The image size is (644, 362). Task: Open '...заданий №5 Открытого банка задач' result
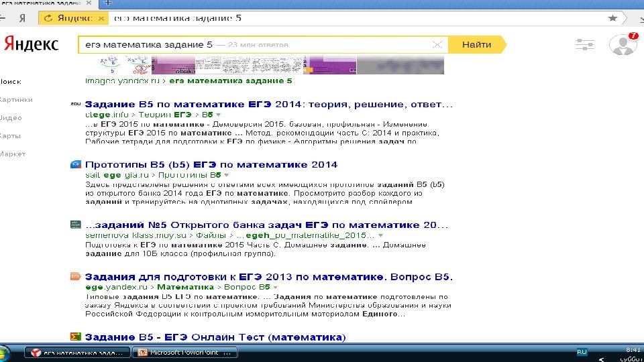click(266, 225)
